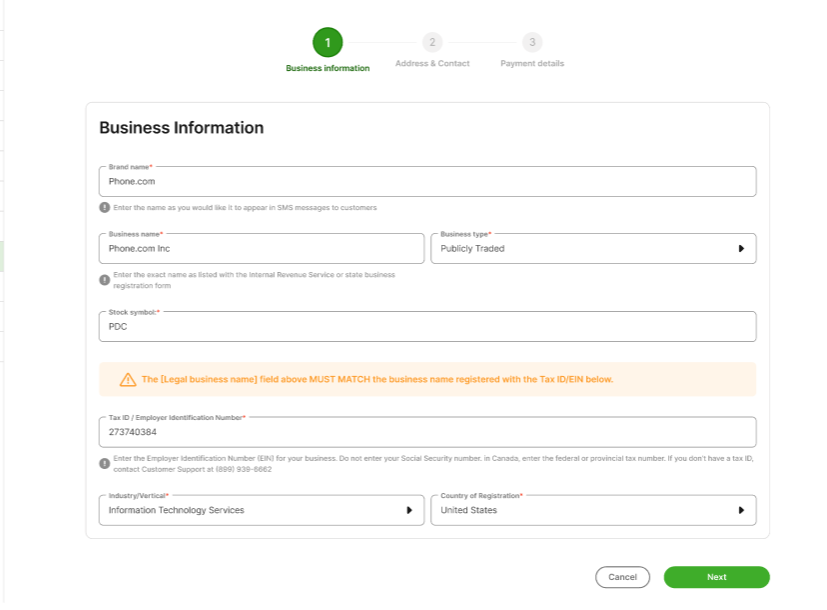This screenshot has width=827, height=610.
Task: Click the 'Business Information' form heading
Action: pyautogui.click(x=181, y=128)
